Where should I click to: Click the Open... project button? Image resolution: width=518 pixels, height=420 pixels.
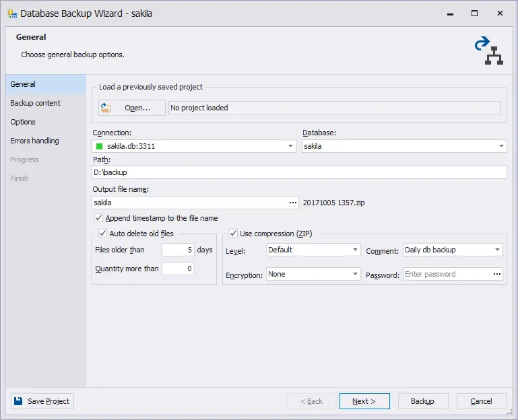click(132, 108)
